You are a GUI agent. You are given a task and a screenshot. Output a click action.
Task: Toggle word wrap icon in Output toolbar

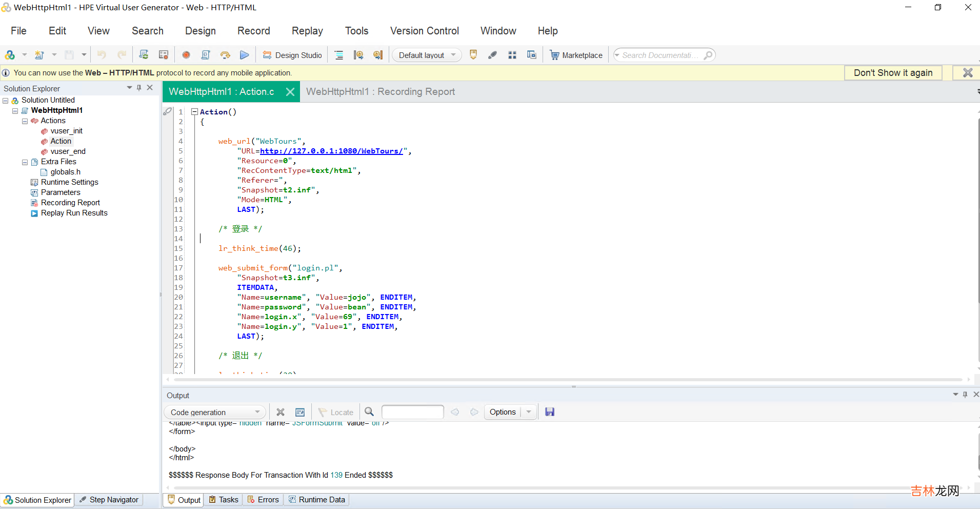pos(300,412)
